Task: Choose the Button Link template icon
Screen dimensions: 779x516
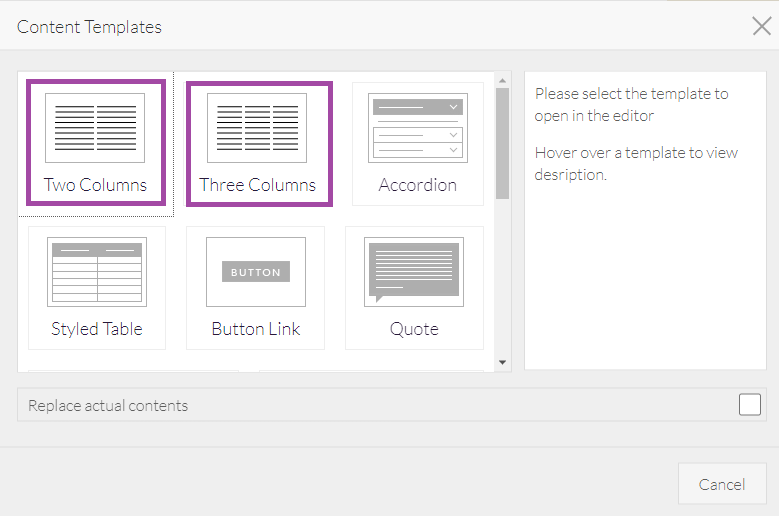Action: [x=255, y=272]
